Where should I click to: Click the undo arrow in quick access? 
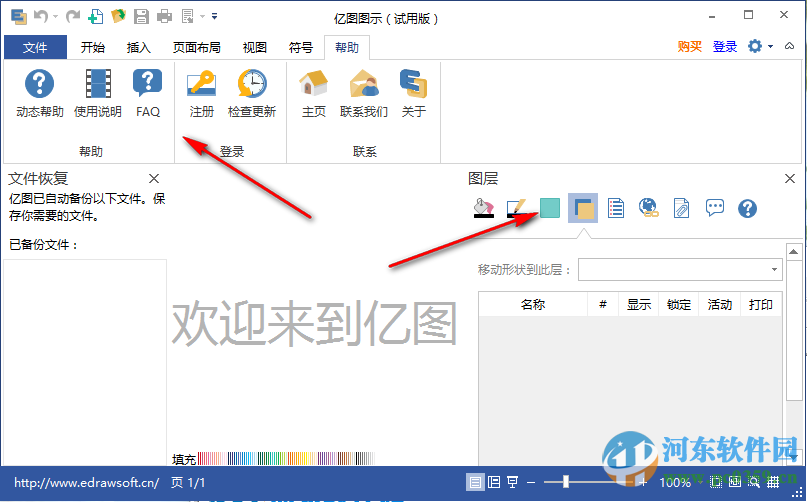(41, 16)
